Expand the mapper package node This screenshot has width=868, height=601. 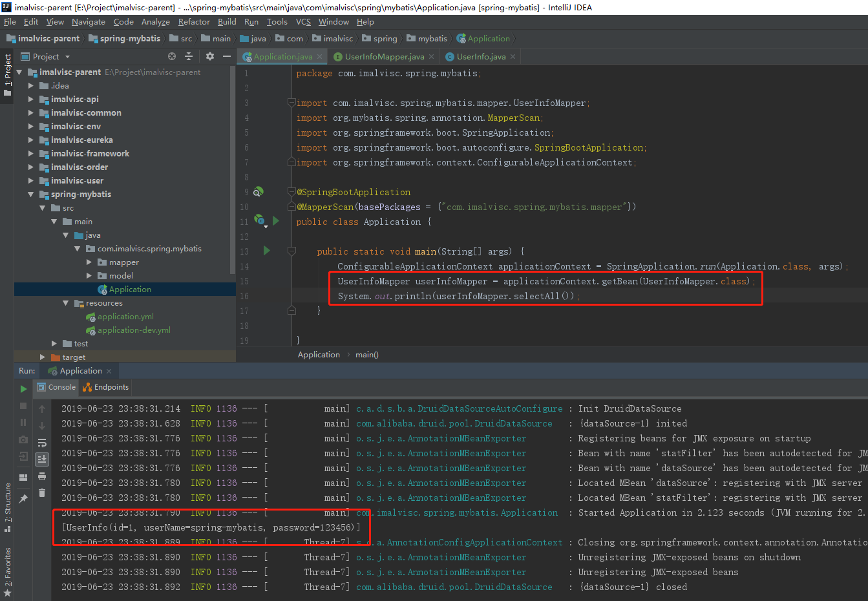tap(89, 262)
